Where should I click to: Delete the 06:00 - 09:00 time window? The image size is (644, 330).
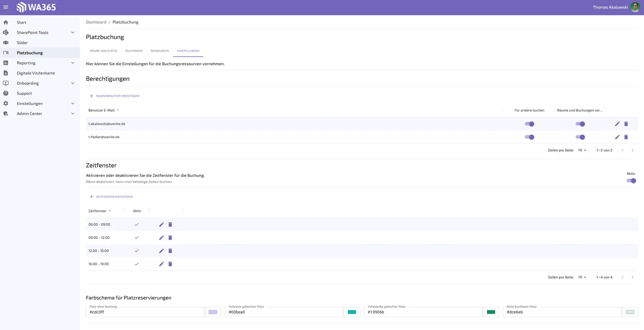170,225
